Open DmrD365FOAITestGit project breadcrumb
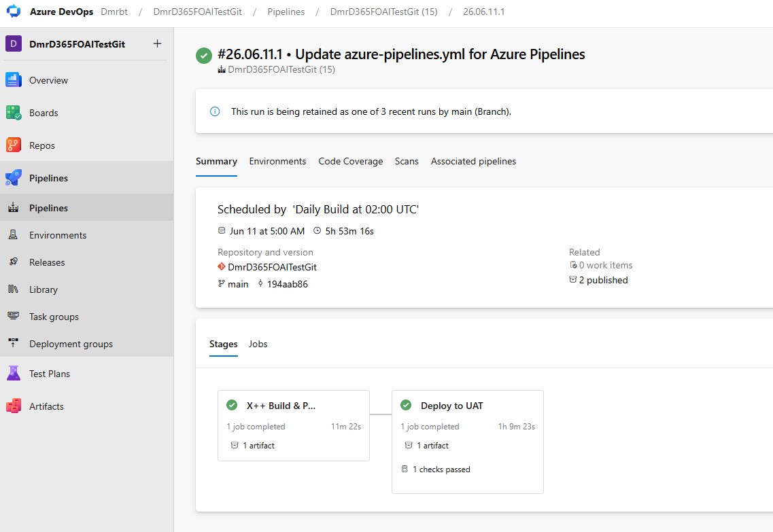The height and width of the screenshot is (532, 773). (x=197, y=12)
